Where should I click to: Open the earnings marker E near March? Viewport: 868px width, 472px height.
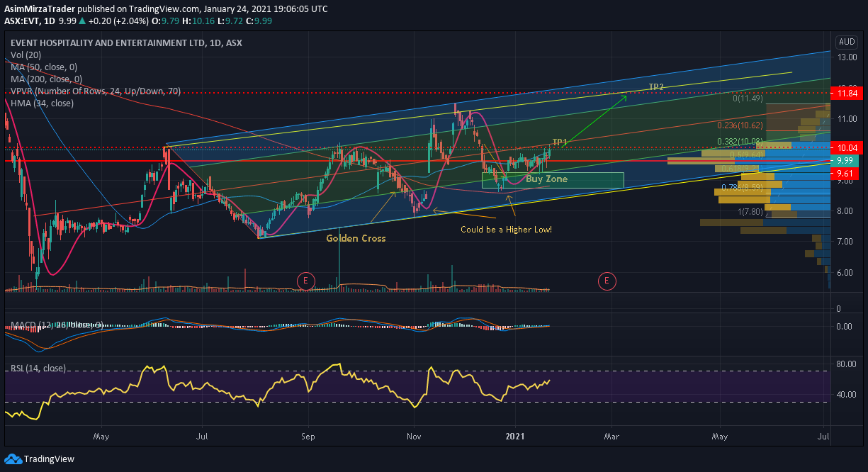[x=607, y=281]
